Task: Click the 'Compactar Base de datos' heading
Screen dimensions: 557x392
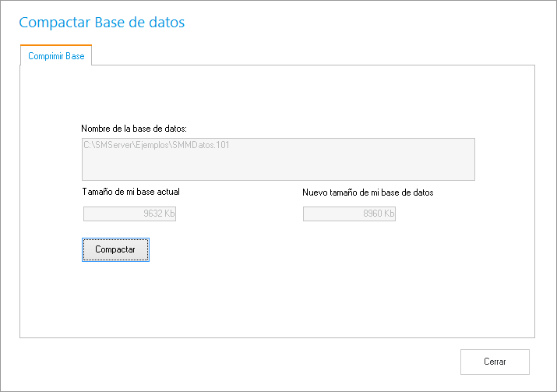Action: 101,23
